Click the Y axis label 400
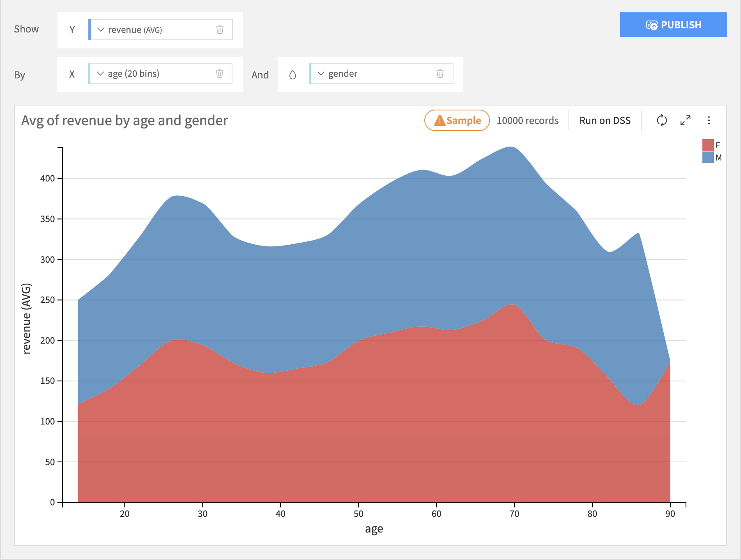Viewport: 741px width, 560px height. coord(47,178)
